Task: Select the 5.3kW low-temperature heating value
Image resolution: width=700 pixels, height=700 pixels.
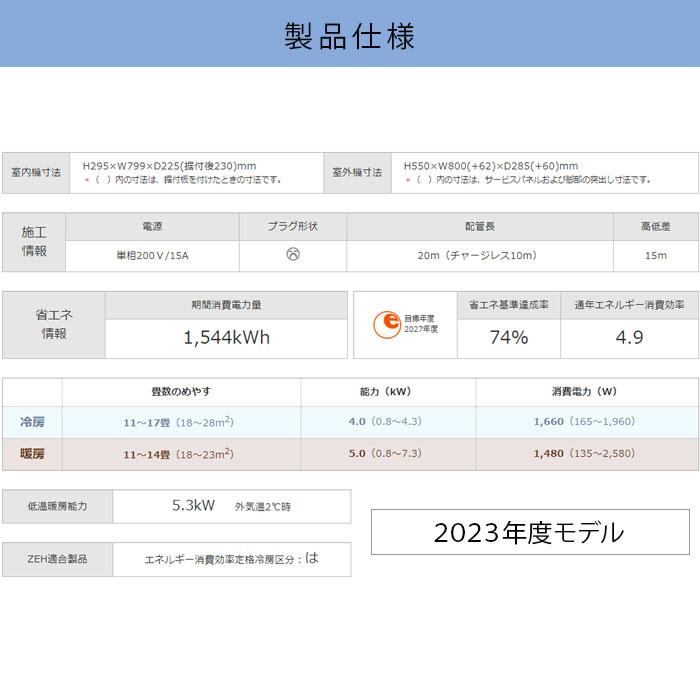Action: 193,505
